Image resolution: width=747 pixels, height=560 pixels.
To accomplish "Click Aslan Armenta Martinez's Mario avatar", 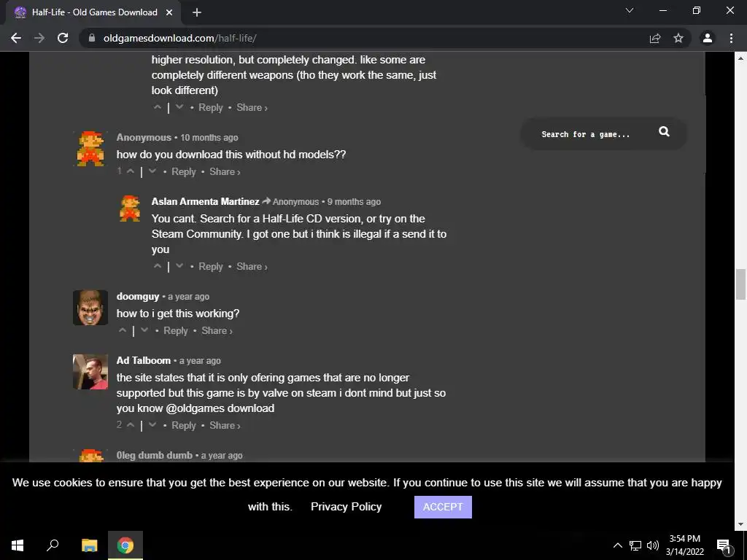I will point(130,208).
